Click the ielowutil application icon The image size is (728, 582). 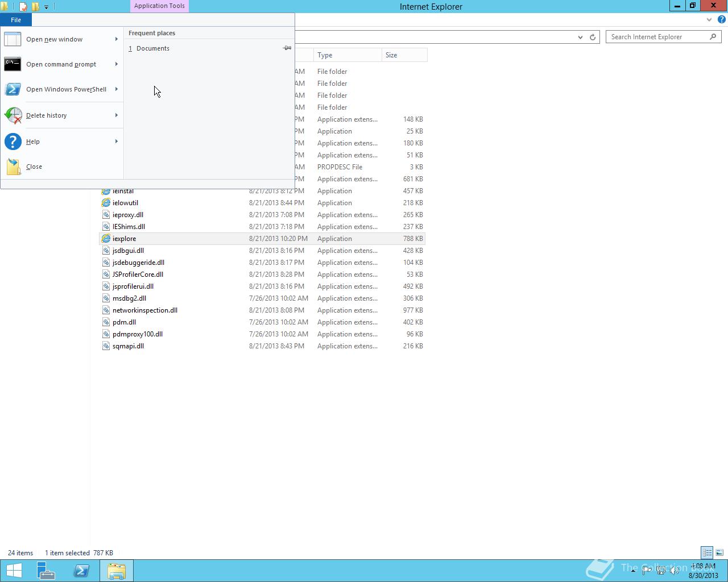[106, 203]
